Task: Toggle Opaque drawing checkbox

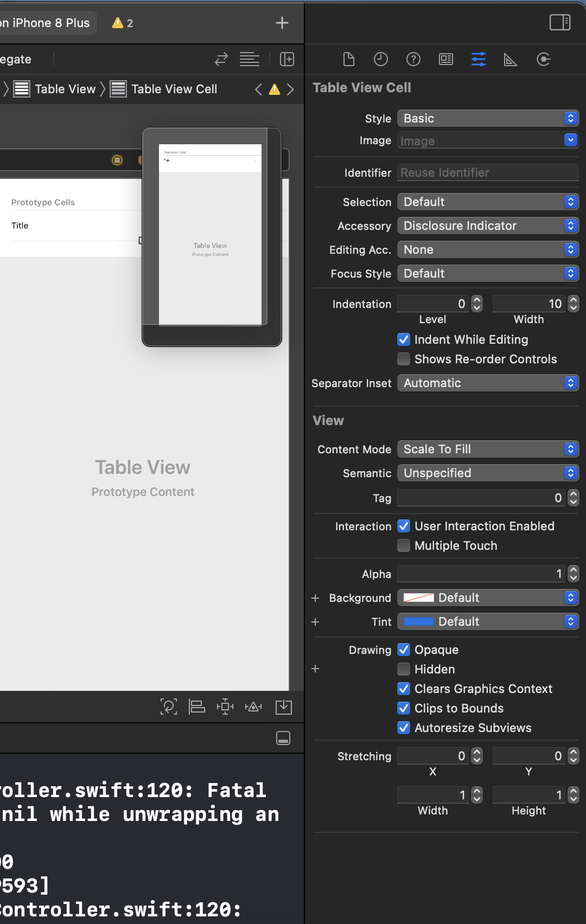Action: tap(404, 650)
